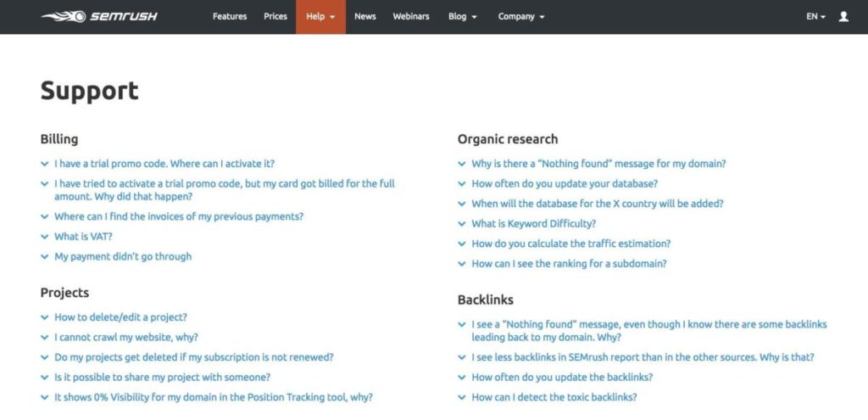Image resolution: width=868 pixels, height=420 pixels.
Task: Open the Blog dropdown menu
Action: (462, 17)
